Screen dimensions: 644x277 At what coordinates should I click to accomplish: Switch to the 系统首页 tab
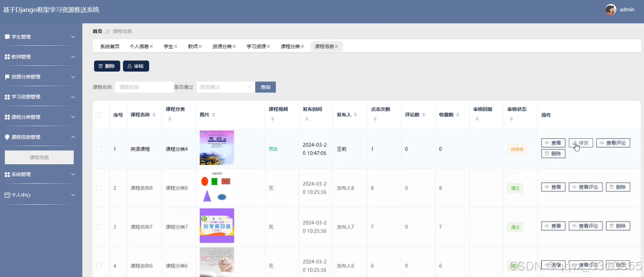point(110,46)
